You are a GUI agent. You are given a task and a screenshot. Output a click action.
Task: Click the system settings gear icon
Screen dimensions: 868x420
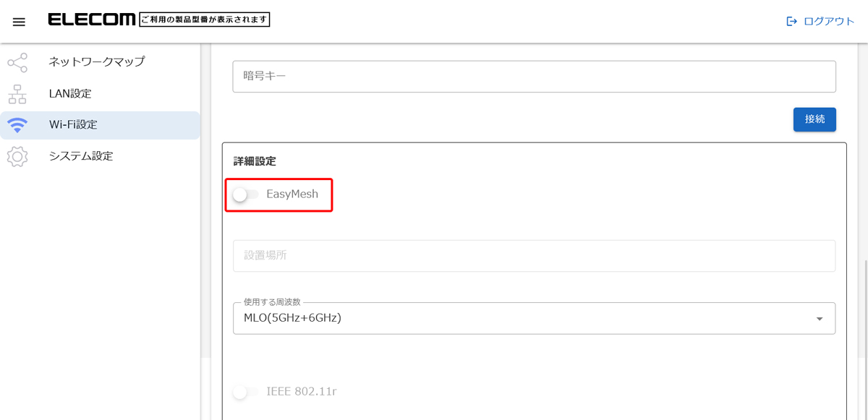pyautogui.click(x=17, y=156)
